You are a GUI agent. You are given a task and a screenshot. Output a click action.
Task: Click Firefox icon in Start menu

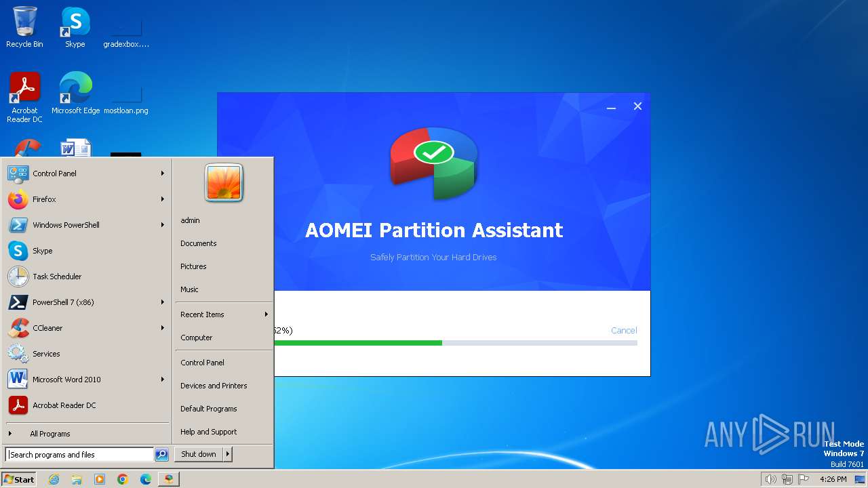18,199
